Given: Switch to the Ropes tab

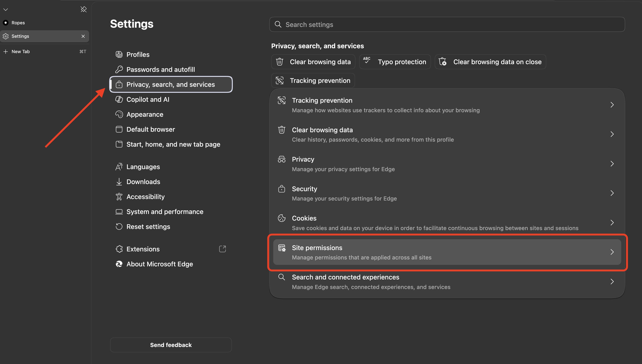Looking at the screenshot, I should pos(45,22).
